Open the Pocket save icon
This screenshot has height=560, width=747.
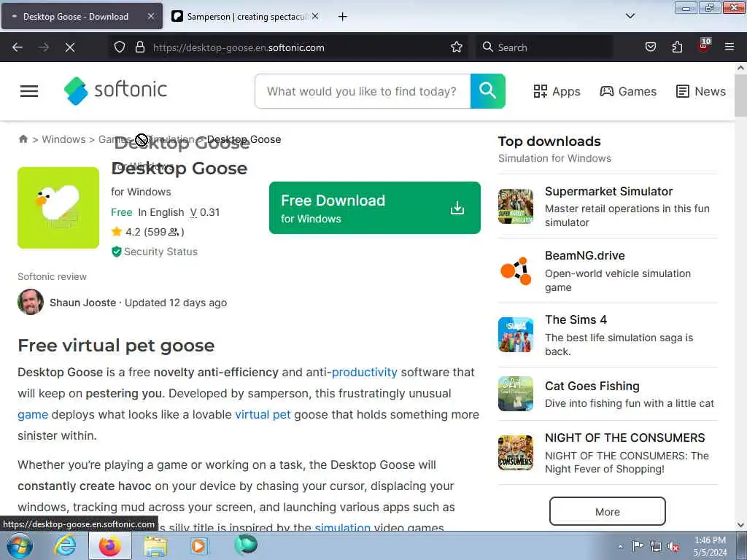click(650, 47)
